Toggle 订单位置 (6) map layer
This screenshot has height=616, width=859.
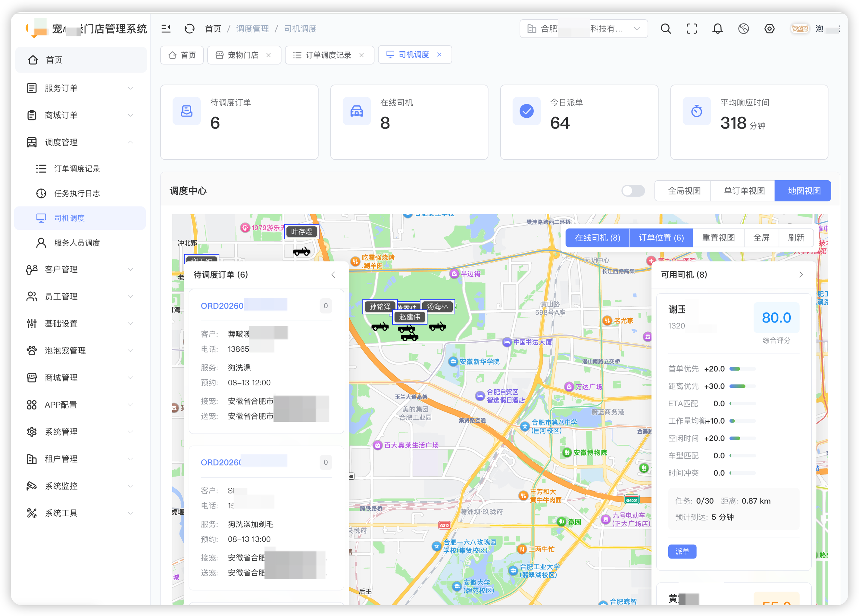[x=661, y=237]
